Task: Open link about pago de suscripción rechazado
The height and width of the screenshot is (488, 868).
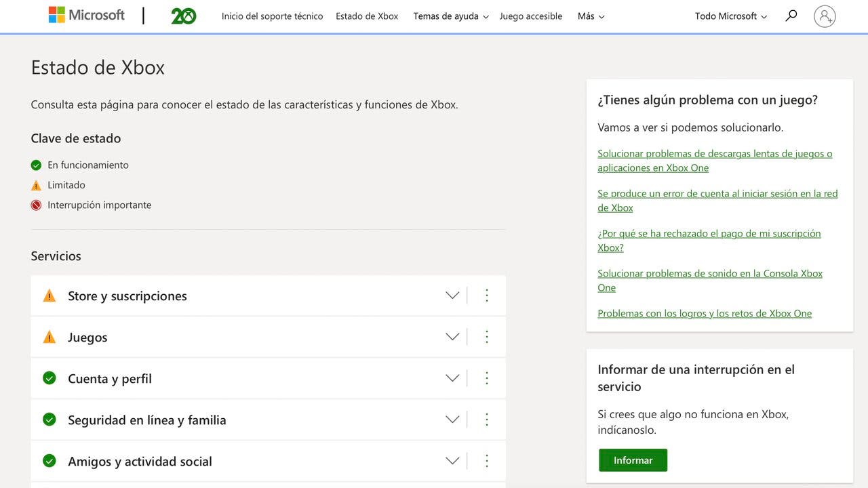Action: [x=709, y=241]
